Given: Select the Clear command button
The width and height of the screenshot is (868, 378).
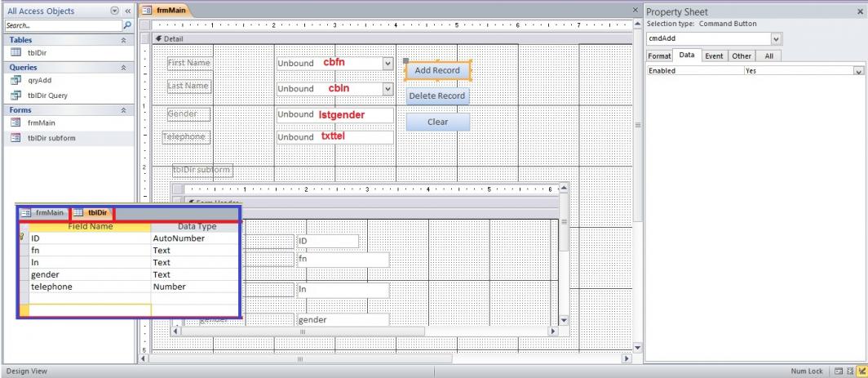Looking at the screenshot, I should pyautogui.click(x=437, y=122).
